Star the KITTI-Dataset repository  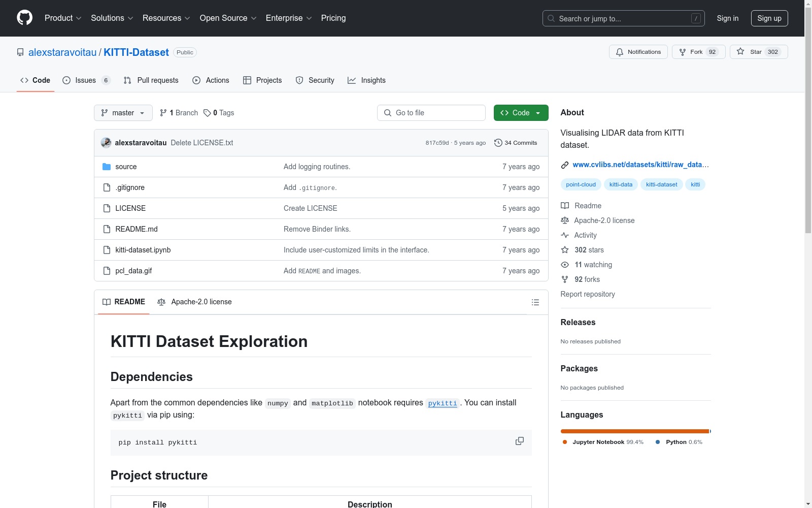759,52
